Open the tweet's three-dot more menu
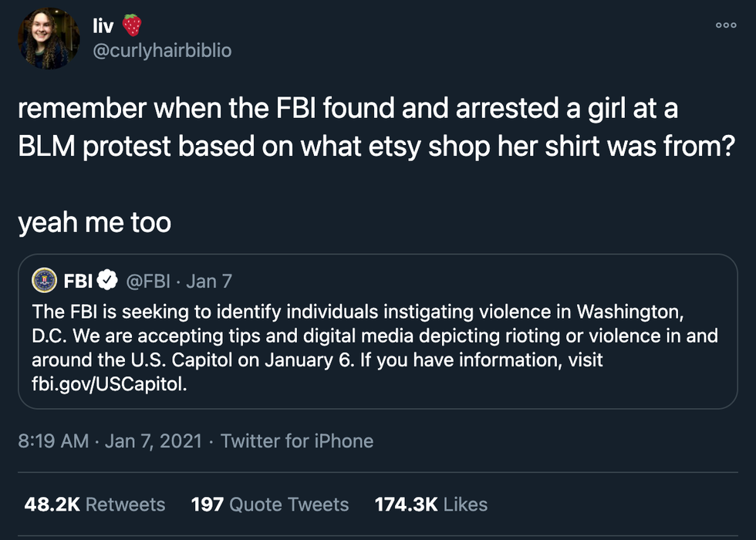 click(725, 25)
